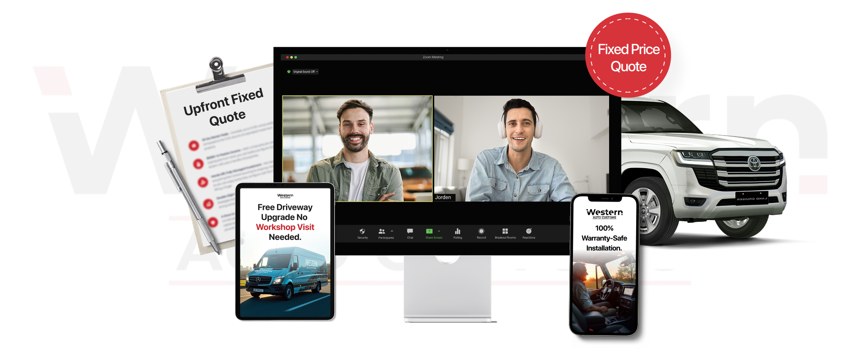Open the Security shield options

click(362, 232)
